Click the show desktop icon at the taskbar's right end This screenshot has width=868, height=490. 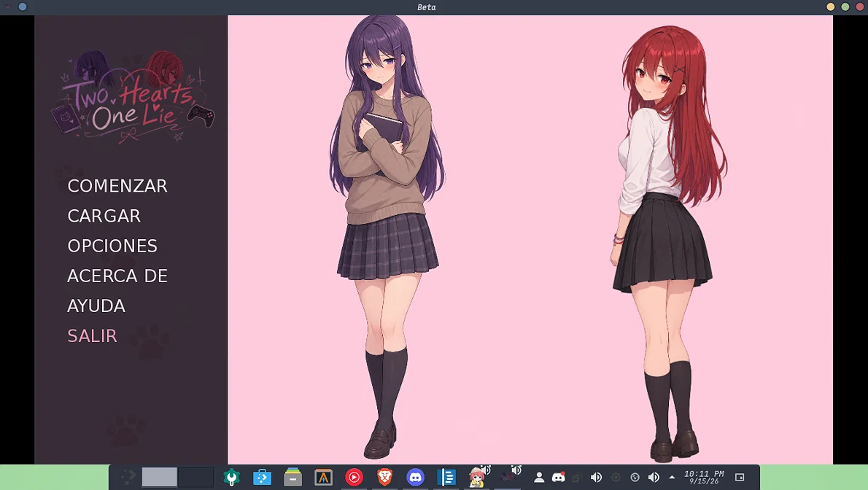pos(740,478)
